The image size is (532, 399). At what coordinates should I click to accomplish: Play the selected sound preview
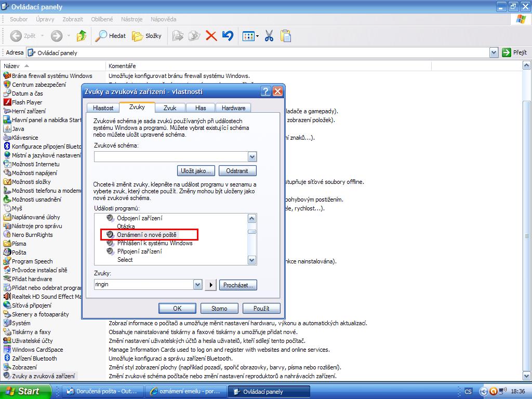211,285
